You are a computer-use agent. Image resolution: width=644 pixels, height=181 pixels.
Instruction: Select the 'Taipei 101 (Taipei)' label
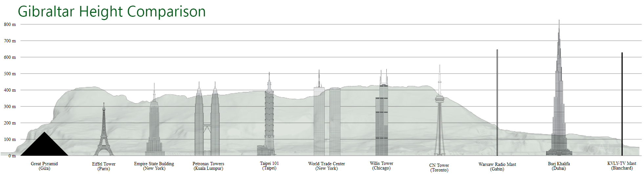click(x=269, y=166)
